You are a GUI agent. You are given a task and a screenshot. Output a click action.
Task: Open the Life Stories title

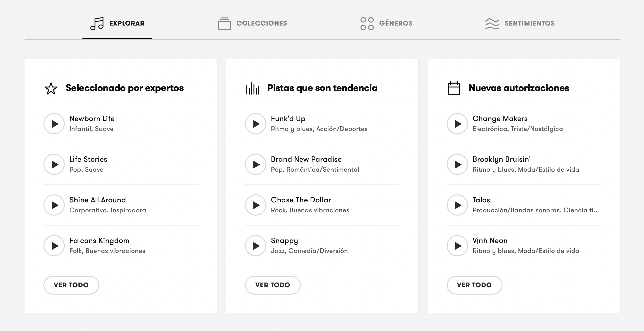(88, 159)
